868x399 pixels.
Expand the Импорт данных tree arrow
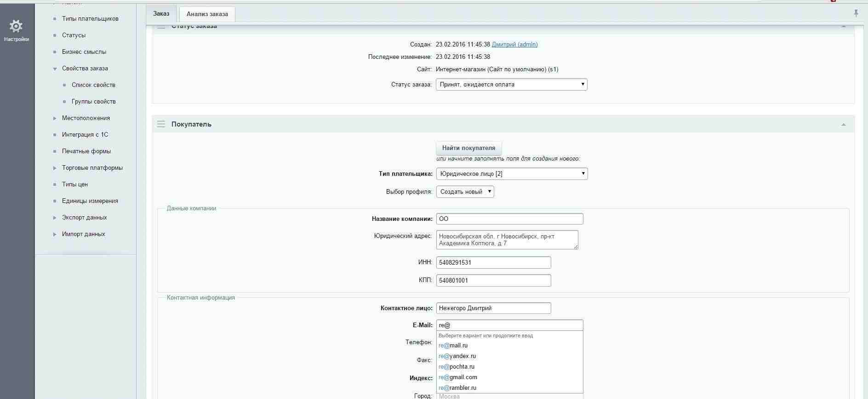coord(55,234)
